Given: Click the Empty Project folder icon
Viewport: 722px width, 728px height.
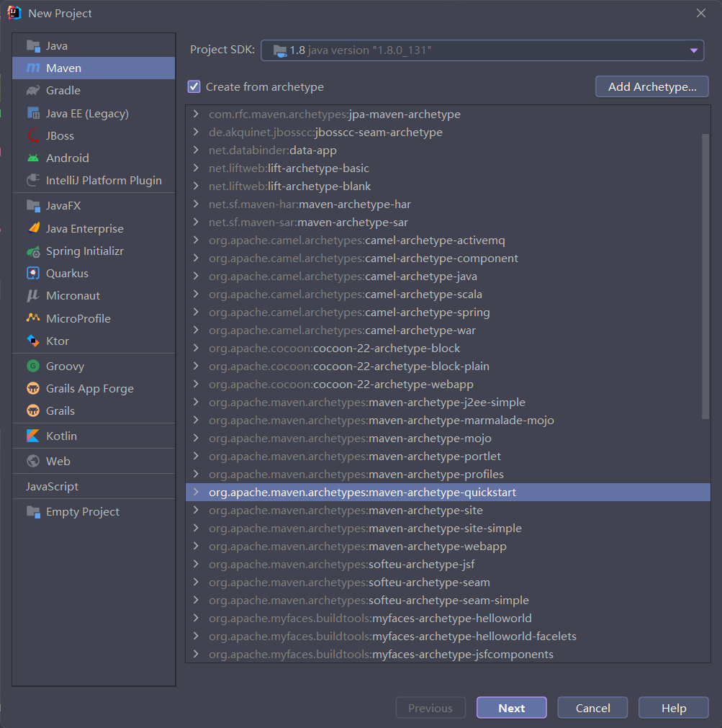Looking at the screenshot, I should click(x=33, y=512).
